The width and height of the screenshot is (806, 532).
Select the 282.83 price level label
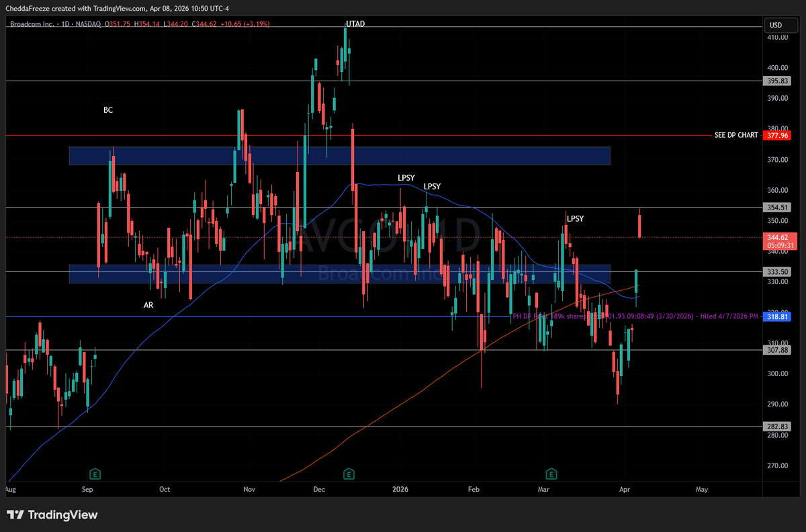coord(776,427)
